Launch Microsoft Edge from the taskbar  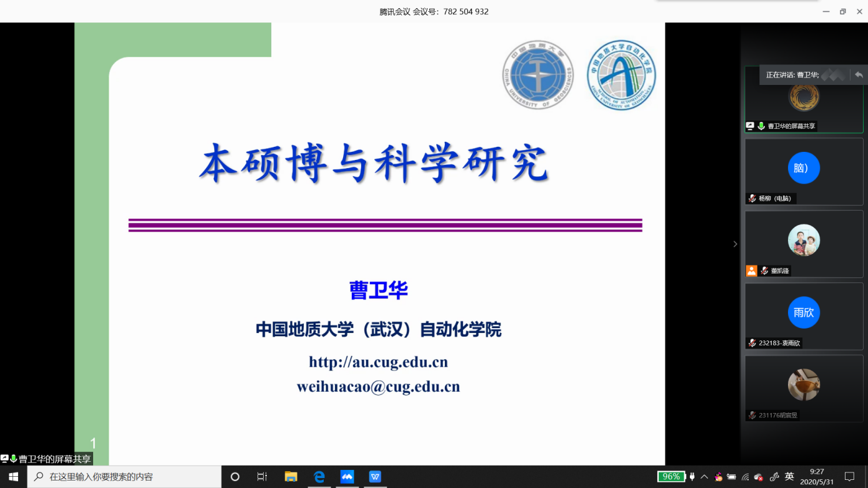coord(319,477)
